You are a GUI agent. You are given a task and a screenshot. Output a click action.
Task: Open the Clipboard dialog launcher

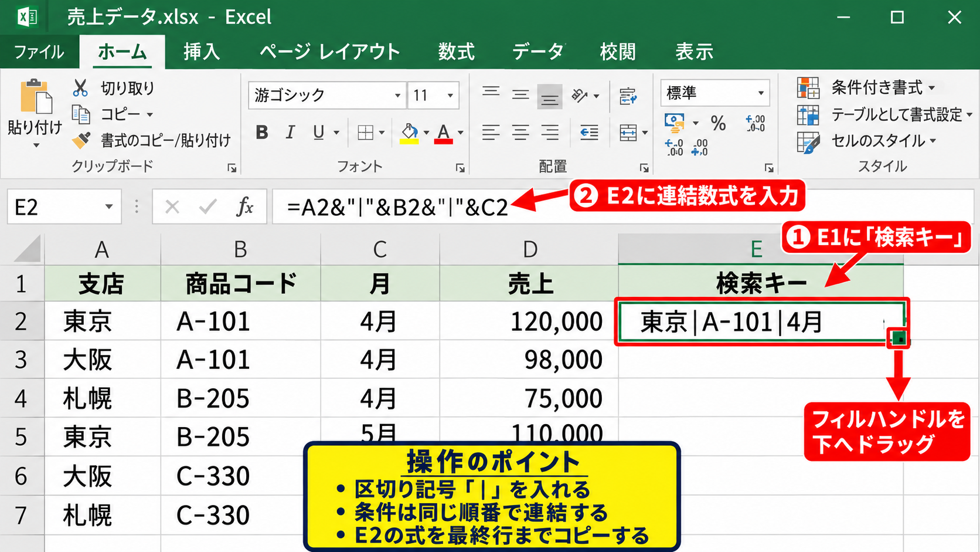tap(232, 169)
